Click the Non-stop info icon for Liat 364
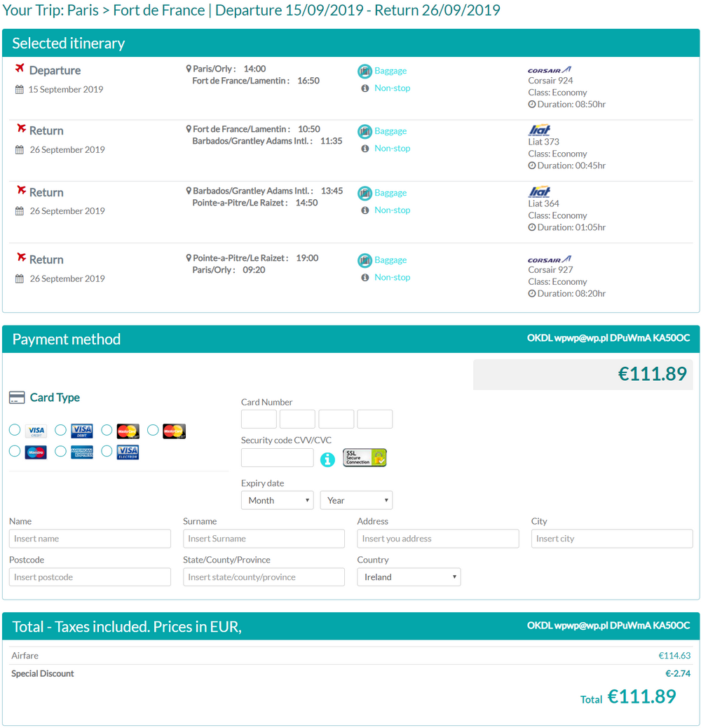Screen dimensions: 701x728 point(365,210)
